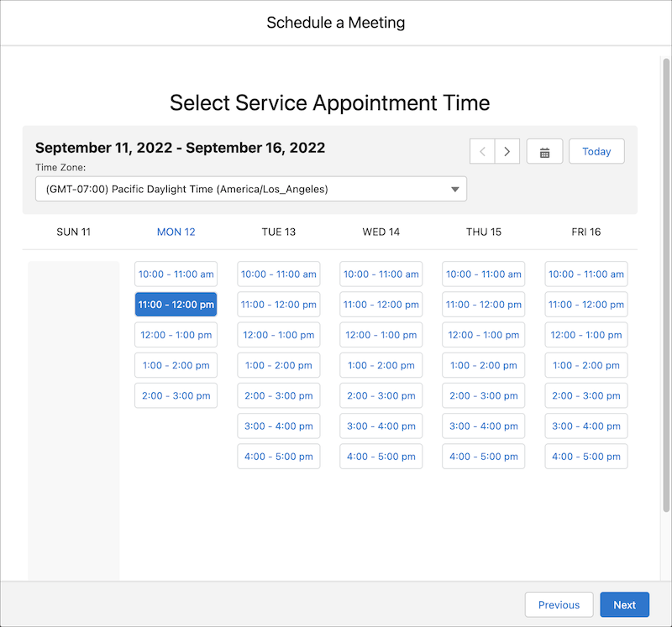The width and height of the screenshot is (672, 627).
Task: Select Friday's 11:00 - 12:00 pm slot
Action: 585,304
